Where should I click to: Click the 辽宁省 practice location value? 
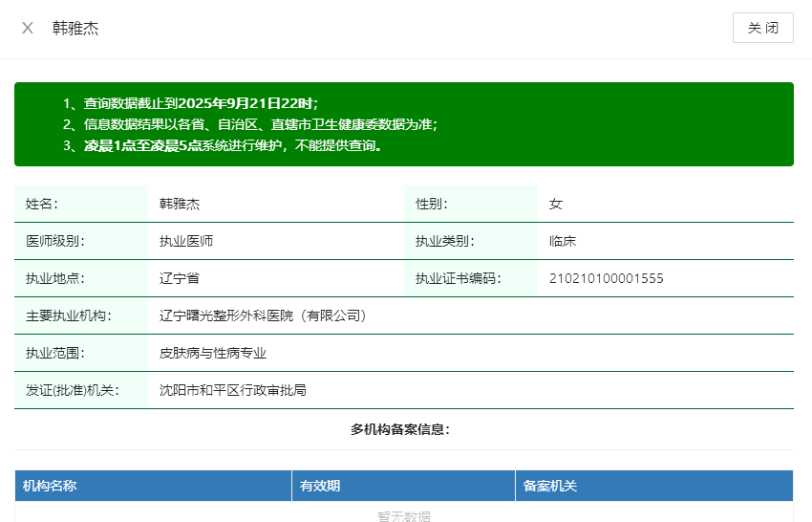[x=179, y=278]
